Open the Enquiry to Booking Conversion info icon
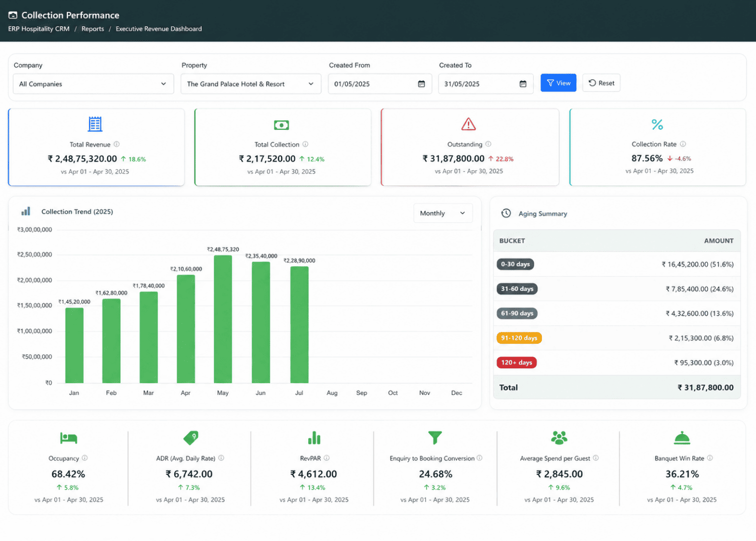The height and width of the screenshot is (541, 756). pos(479,458)
